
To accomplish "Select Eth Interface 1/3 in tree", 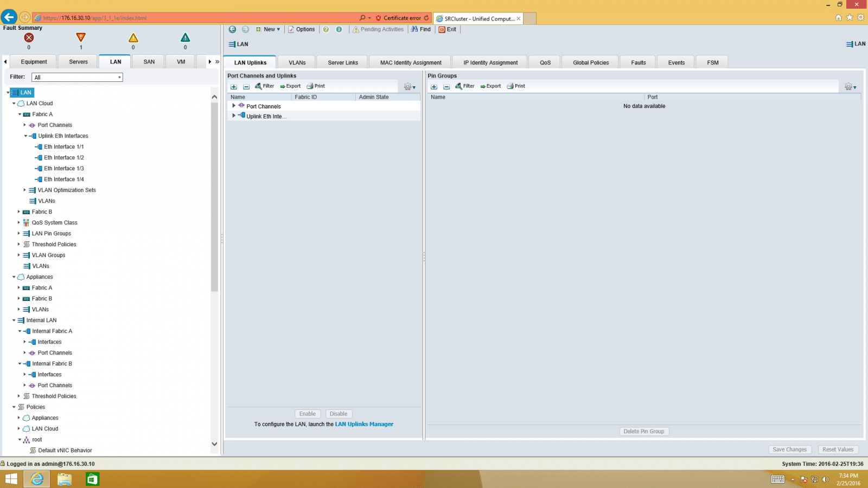I will pos(63,169).
